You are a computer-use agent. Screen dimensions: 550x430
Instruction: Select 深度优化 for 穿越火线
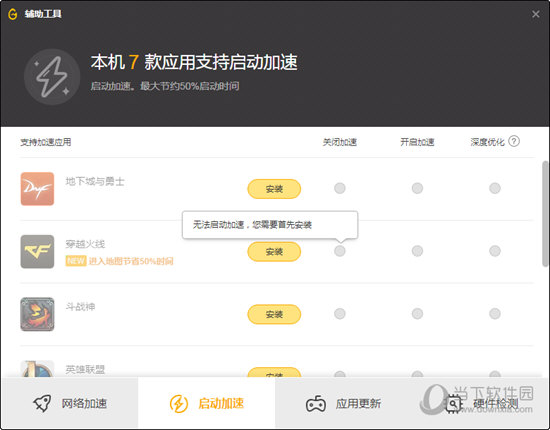[x=495, y=251]
